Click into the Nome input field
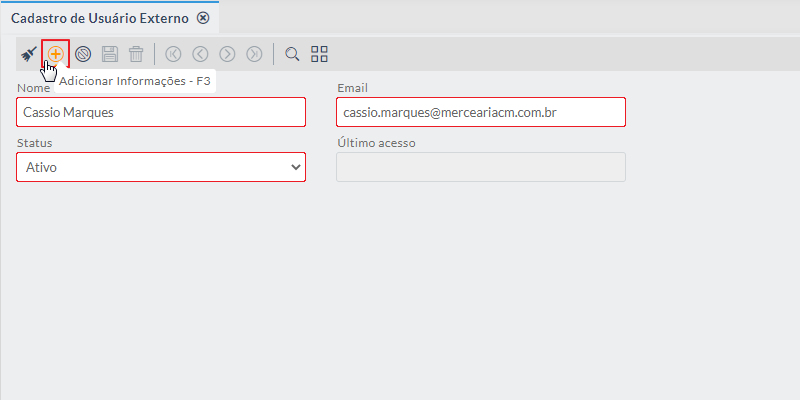This screenshot has width=800, height=400. pyautogui.click(x=161, y=112)
